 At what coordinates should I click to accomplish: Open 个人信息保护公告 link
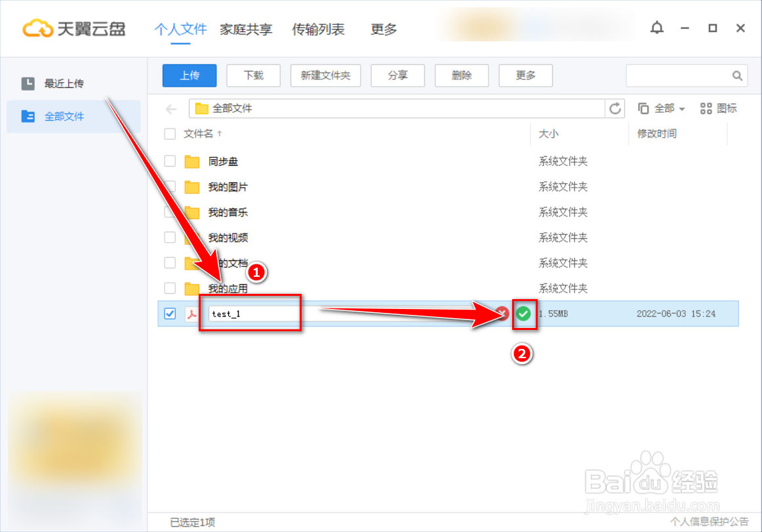click(x=709, y=522)
